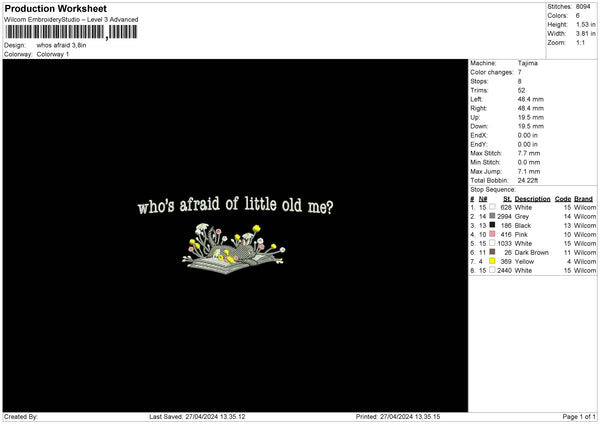Click the white swatch in the 1033-stitch row
Image resolution: width=600 pixels, height=424 pixels.
(x=492, y=243)
